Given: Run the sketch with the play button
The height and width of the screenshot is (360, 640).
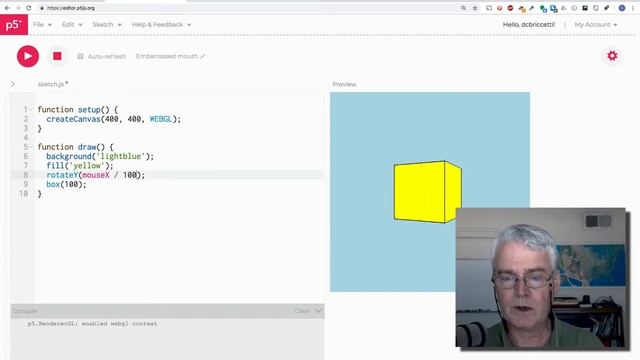Looking at the screenshot, I should [x=28, y=56].
